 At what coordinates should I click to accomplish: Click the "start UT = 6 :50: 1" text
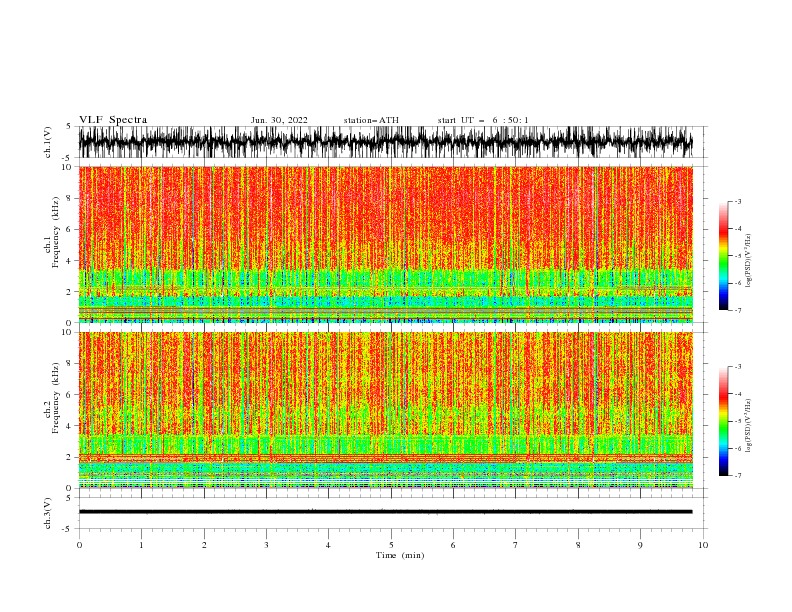(483, 120)
